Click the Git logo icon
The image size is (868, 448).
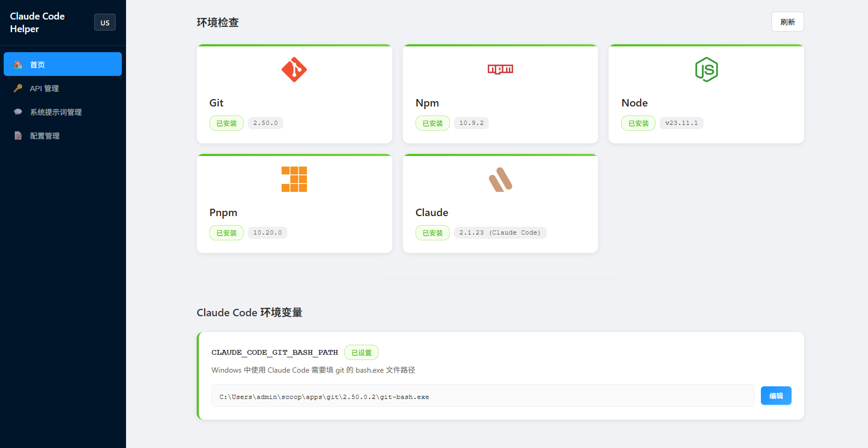pyautogui.click(x=294, y=70)
